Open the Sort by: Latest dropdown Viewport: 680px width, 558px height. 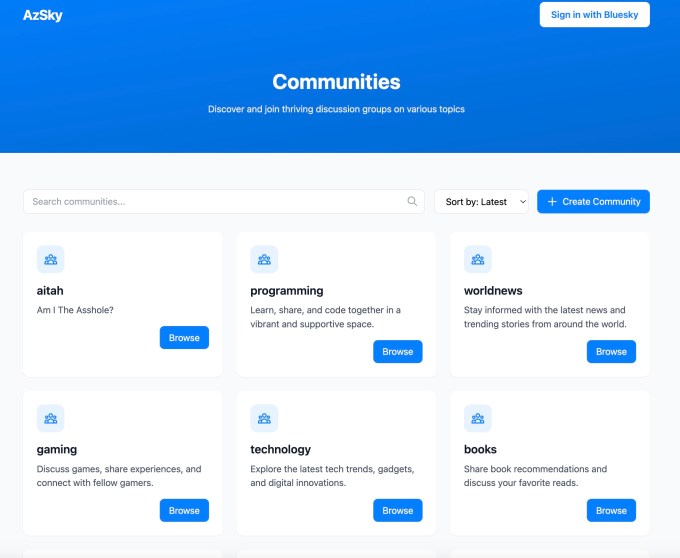click(481, 202)
